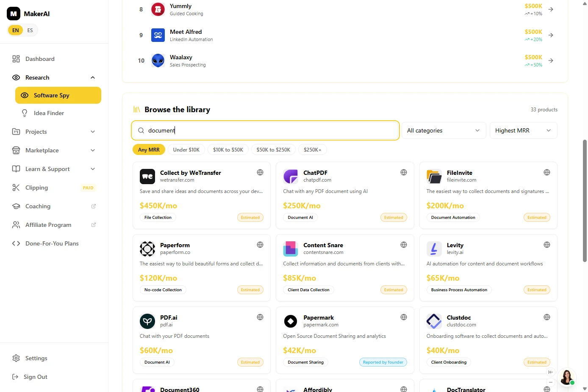Open the Yummly row arrow
Screen dimensions: 588x392
pyautogui.click(x=551, y=9)
